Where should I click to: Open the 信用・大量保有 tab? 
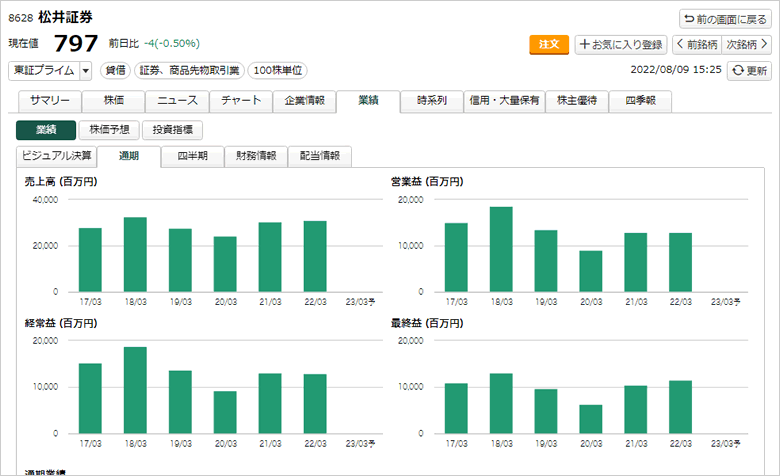click(504, 101)
